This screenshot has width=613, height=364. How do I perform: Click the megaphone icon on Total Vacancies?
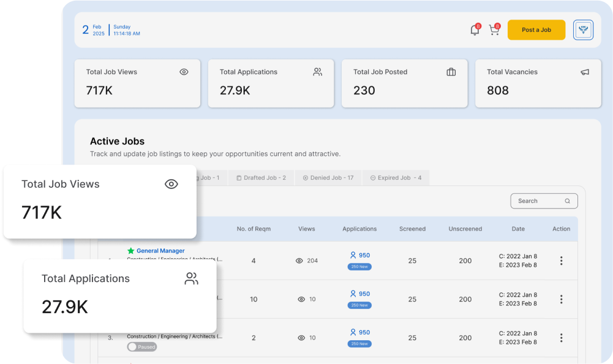tap(585, 72)
